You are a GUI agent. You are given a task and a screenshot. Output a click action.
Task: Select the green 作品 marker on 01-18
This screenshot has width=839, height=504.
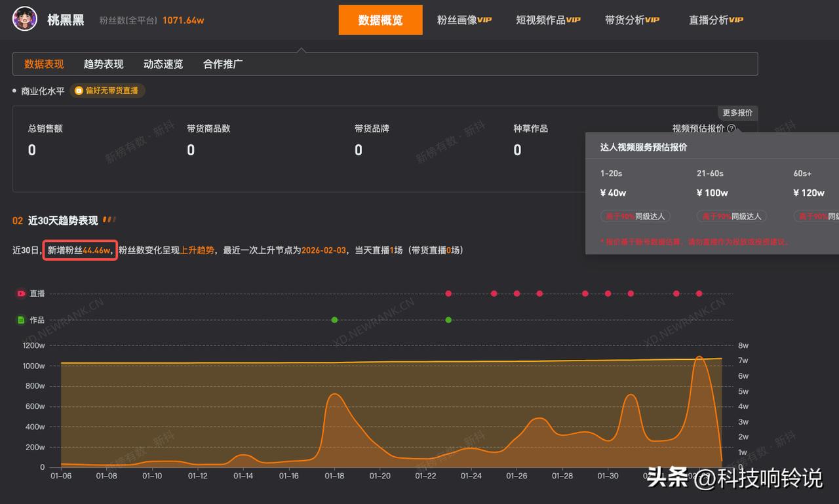coord(334,320)
